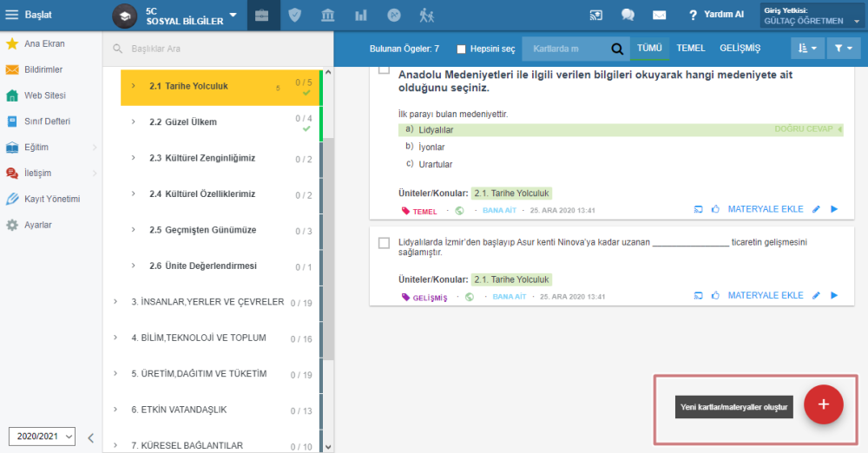The height and width of the screenshot is (453, 868).
Task: Select checkbox of Lidyalılarda İzmir'den card
Action: pos(384,243)
